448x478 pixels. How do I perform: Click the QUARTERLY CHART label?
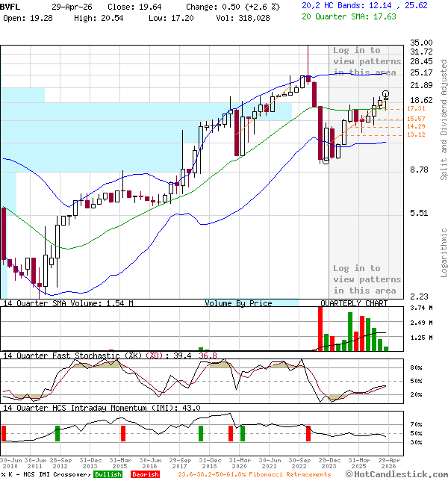(x=354, y=303)
